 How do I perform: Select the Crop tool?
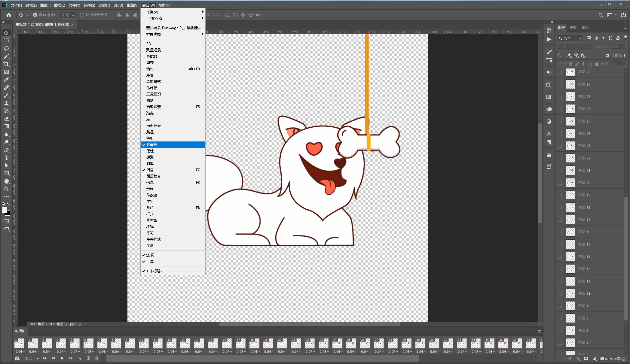pos(6,64)
